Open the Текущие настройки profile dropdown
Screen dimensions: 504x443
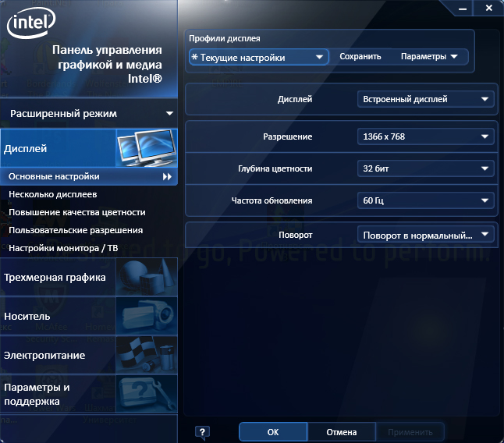(259, 58)
